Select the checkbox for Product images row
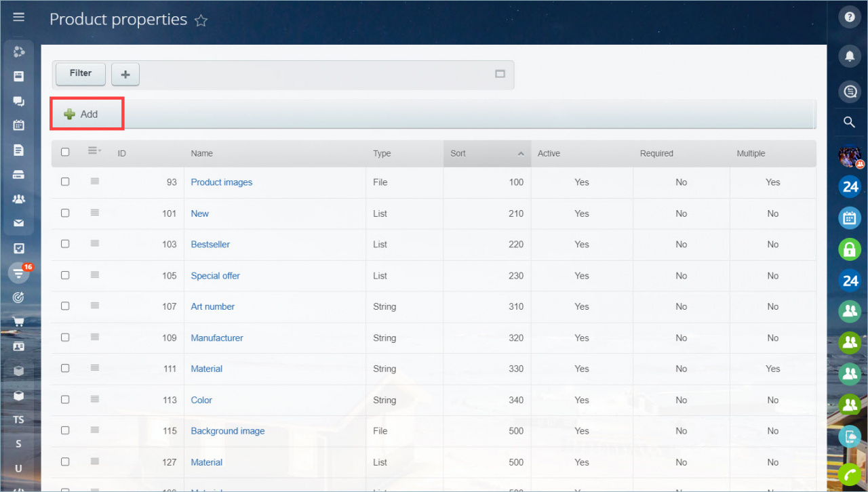The width and height of the screenshot is (868, 492). [65, 182]
